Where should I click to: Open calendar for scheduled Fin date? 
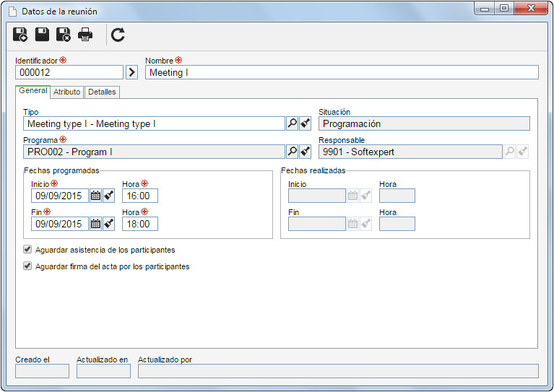(96, 224)
